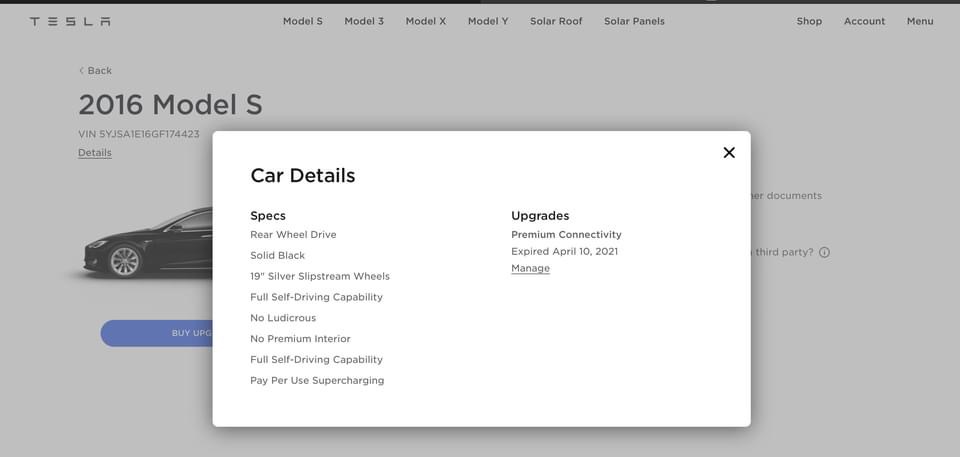Click the Tesla logo in the header
The width and height of the screenshot is (960, 457).
(x=70, y=21)
